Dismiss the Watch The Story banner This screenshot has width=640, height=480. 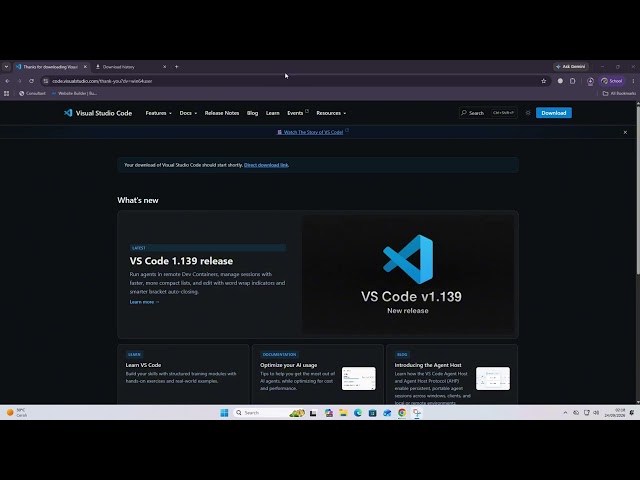pos(625,132)
